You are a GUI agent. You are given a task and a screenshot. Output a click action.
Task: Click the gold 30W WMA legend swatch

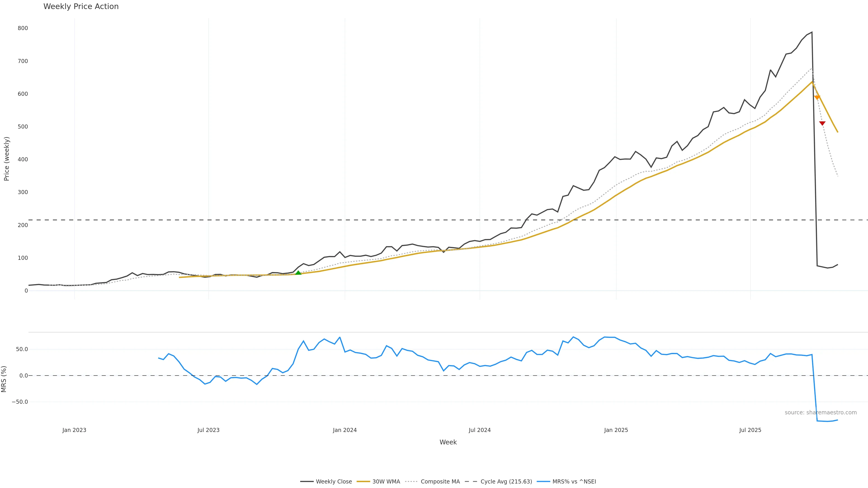363,482
